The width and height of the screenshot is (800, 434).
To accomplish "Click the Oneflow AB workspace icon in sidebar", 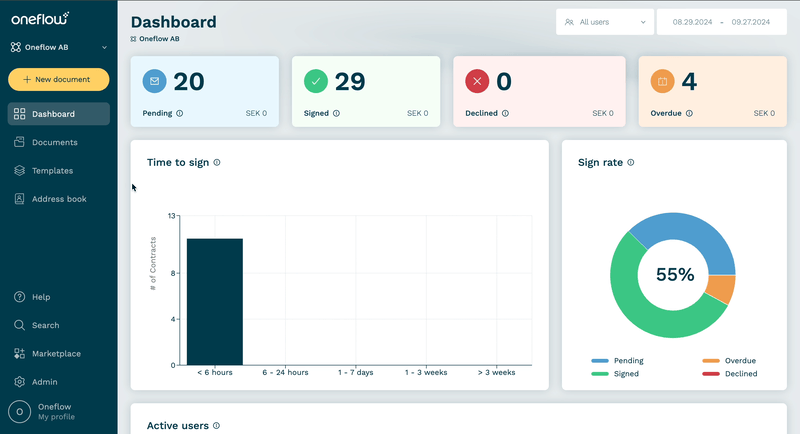I will [16, 47].
